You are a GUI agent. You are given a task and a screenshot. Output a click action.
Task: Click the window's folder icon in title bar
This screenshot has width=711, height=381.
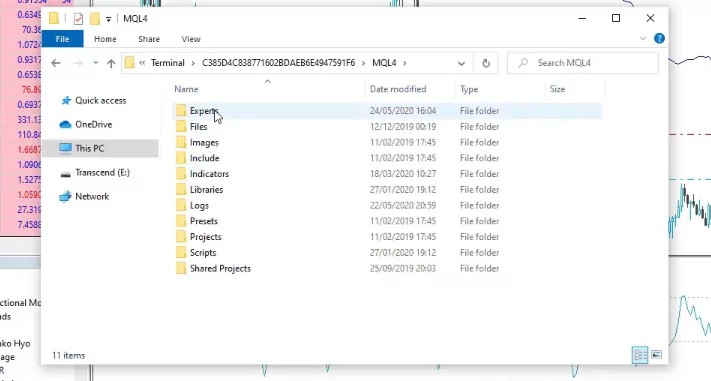[x=54, y=18]
